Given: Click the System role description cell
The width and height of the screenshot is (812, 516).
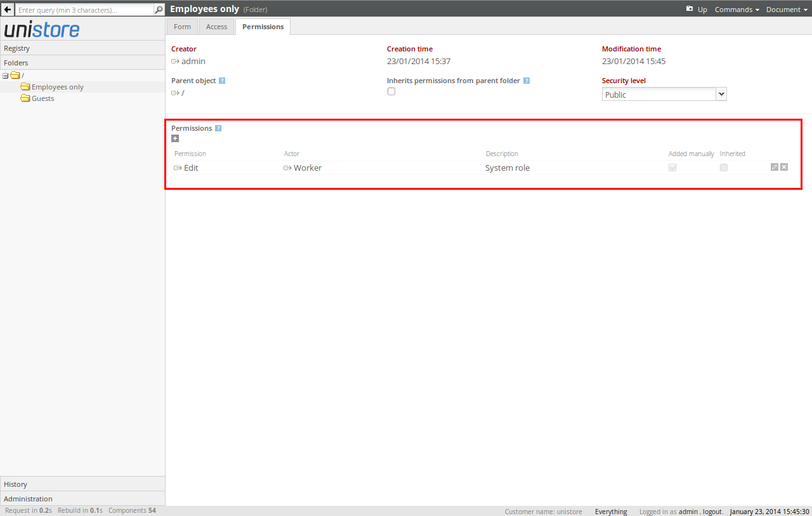Looking at the screenshot, I should point(507,168).
